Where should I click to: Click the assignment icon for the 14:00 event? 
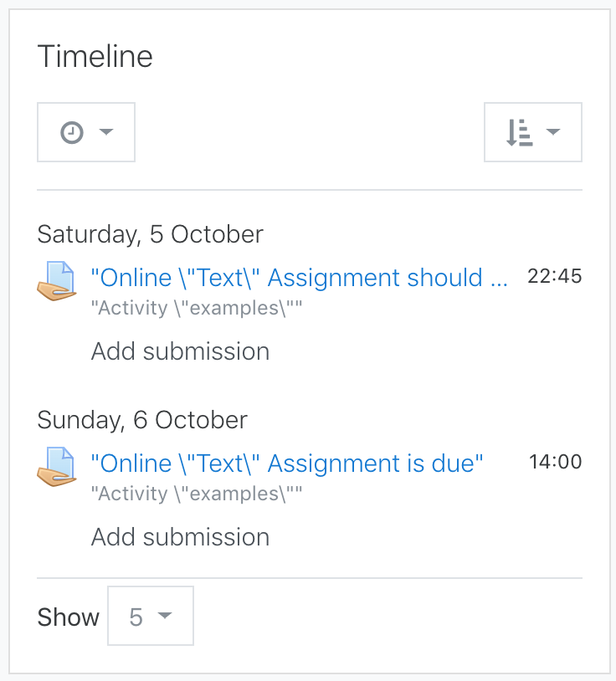56,467
